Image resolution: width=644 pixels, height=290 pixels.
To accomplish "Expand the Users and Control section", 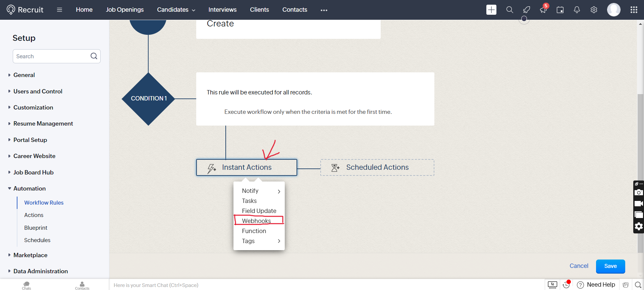I will click(x=9, y=91).
